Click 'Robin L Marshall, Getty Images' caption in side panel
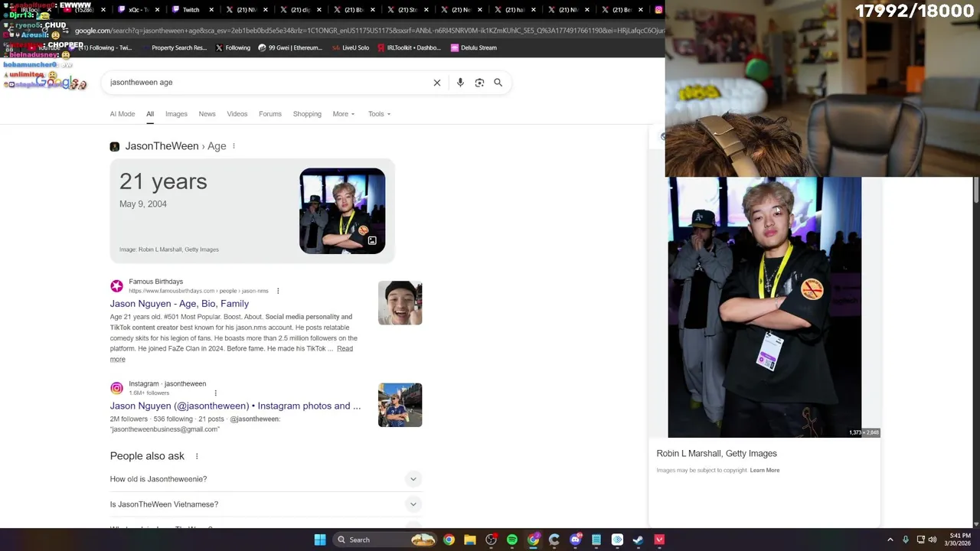Viewport: 980px width, 551px height. (x=717, y=454)
